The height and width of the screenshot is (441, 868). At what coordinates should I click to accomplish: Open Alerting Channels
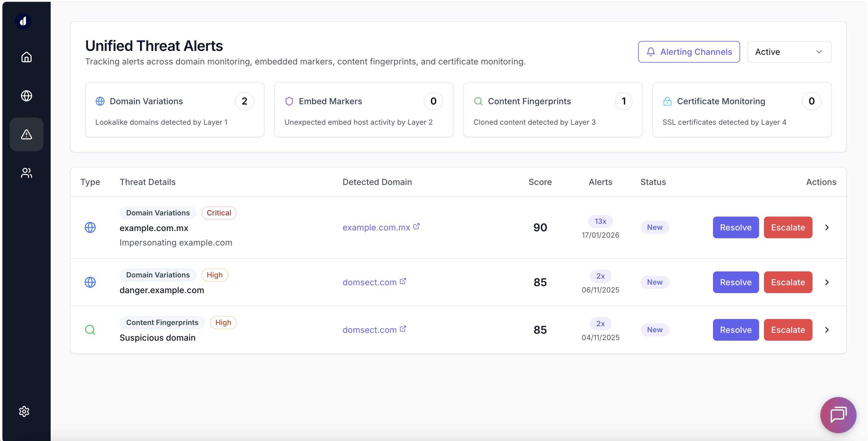[x=689, y=52]
